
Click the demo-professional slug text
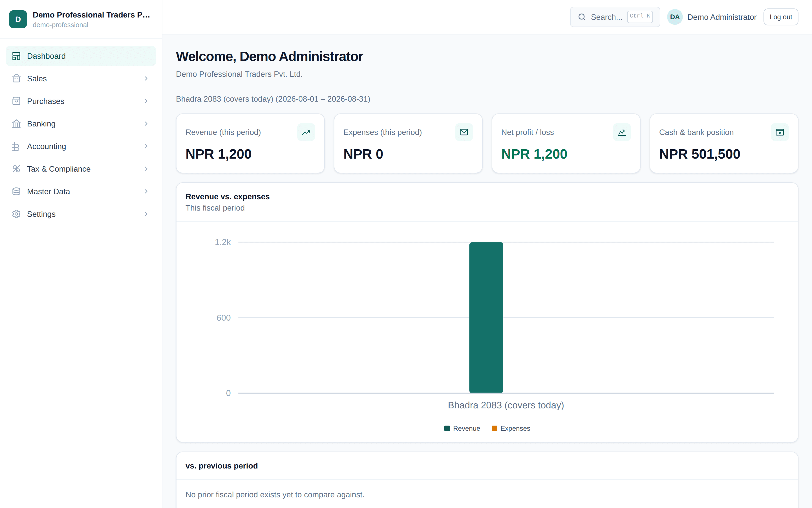60,25
